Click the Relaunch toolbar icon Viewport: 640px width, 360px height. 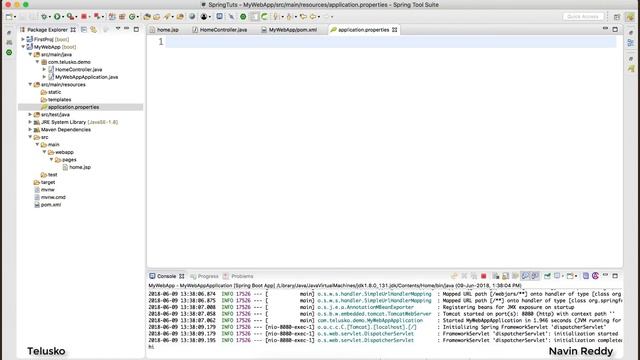(97, 17)
